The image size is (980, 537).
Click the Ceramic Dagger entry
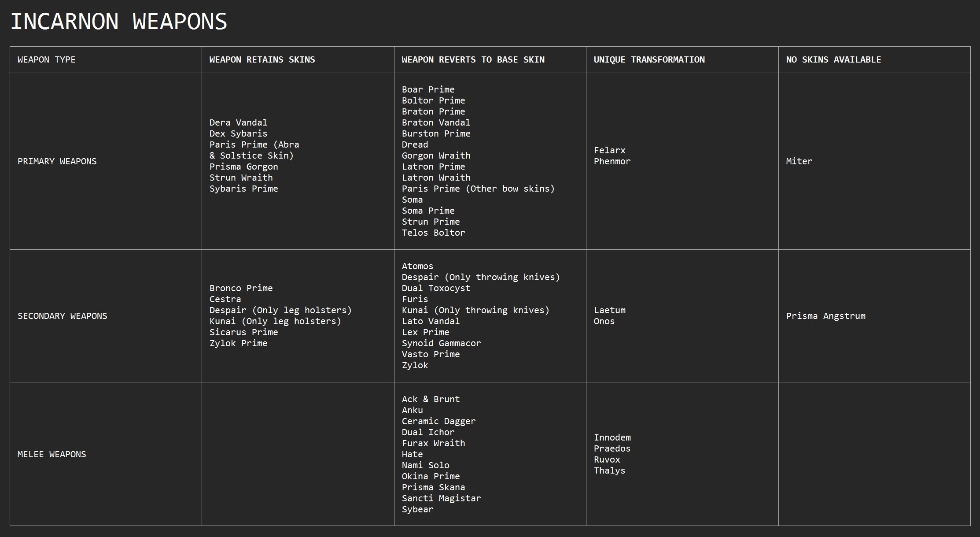(x=438, y=421)
